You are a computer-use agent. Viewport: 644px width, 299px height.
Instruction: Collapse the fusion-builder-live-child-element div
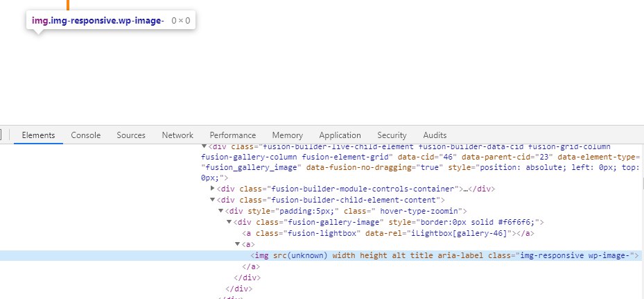204,146
